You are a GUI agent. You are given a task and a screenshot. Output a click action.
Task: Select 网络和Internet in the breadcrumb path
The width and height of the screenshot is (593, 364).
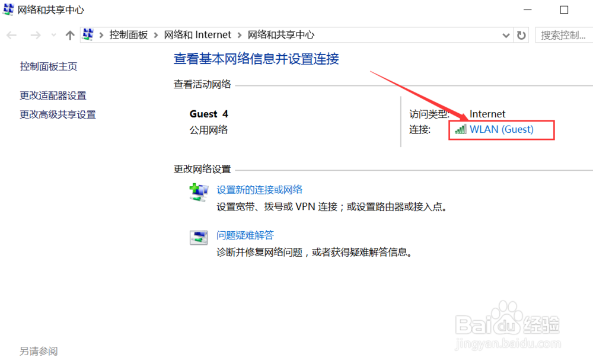point(198,34)
